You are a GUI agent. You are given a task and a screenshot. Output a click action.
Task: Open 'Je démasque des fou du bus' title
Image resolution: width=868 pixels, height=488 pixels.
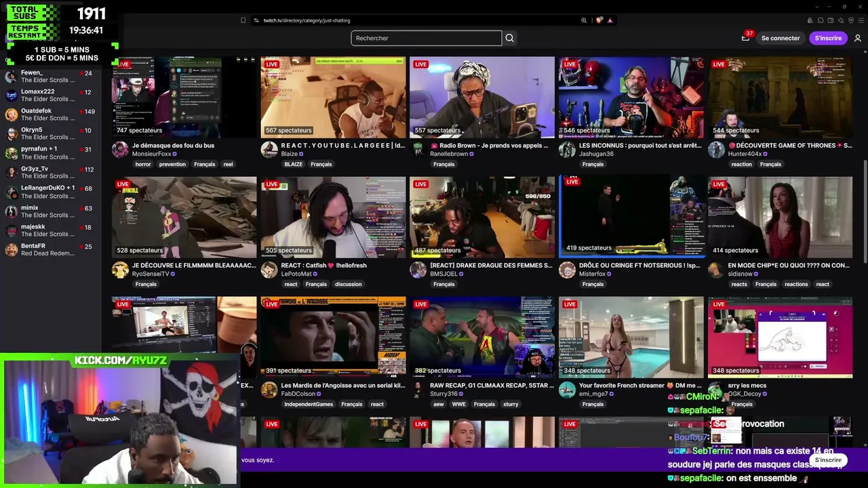coord(173,145)
